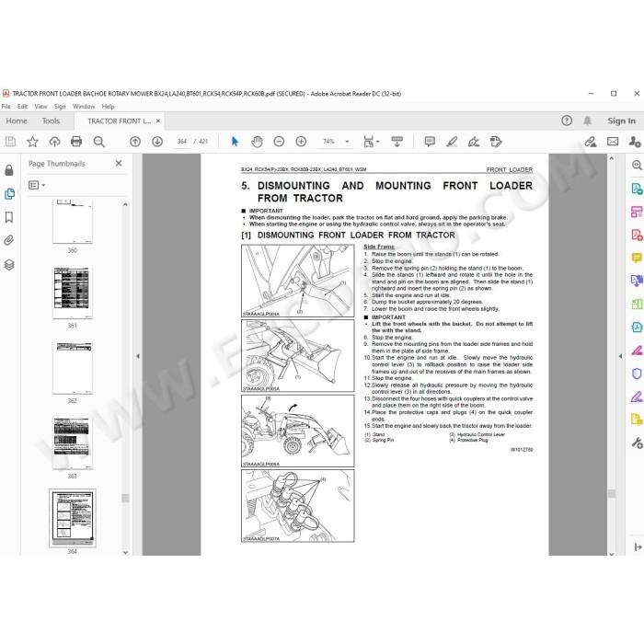Open the Protect shield tool
The image size is (644, 644).
click(x=637, y=374)
